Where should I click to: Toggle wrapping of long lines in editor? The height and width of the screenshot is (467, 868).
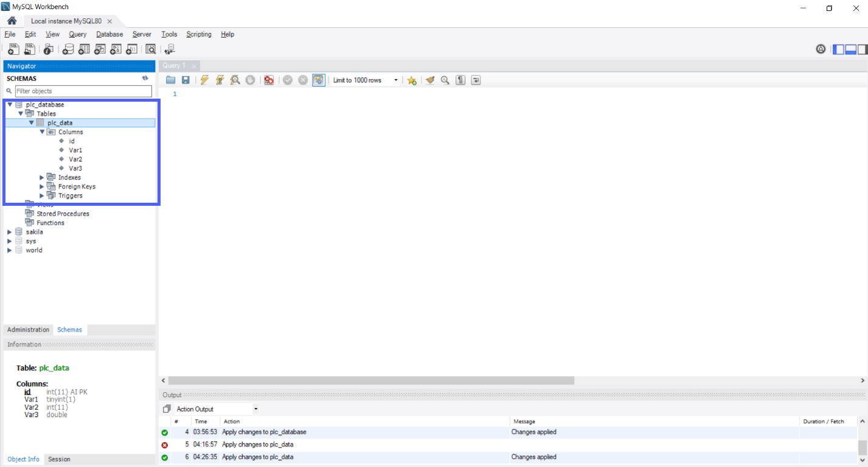(475, 80)
